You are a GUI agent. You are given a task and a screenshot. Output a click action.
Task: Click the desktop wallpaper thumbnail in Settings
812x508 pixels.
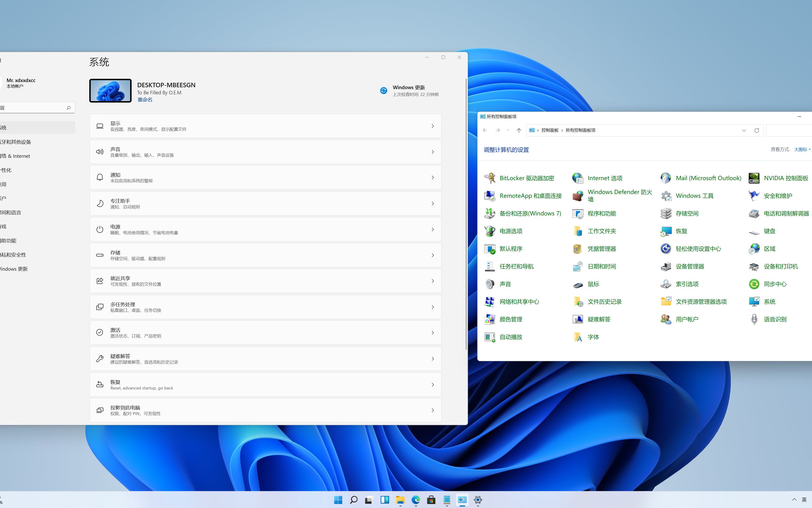[x=110, y=91]
